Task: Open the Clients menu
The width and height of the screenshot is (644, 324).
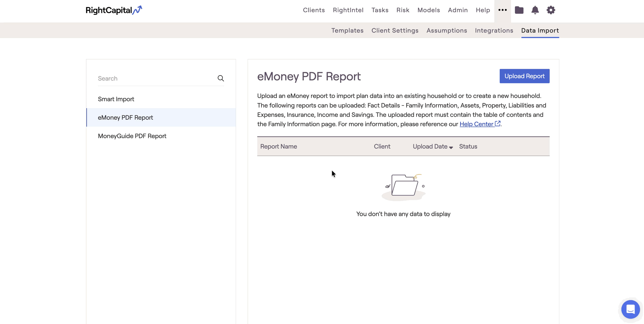Action: point(314,10)
